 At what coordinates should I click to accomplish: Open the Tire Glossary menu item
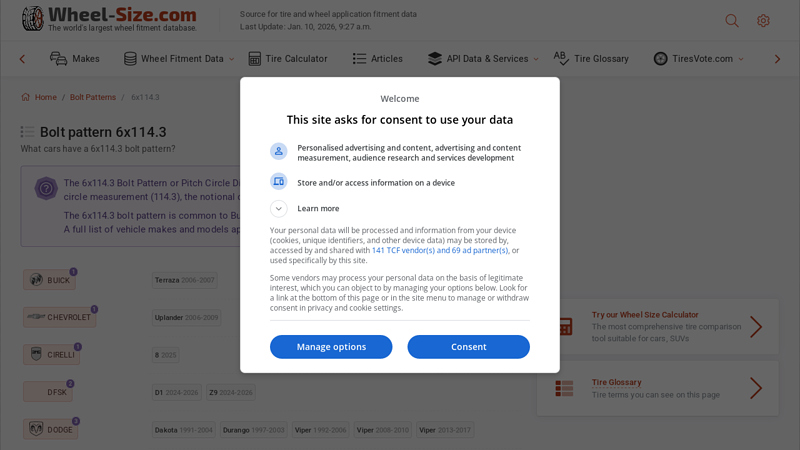[591, 59]
